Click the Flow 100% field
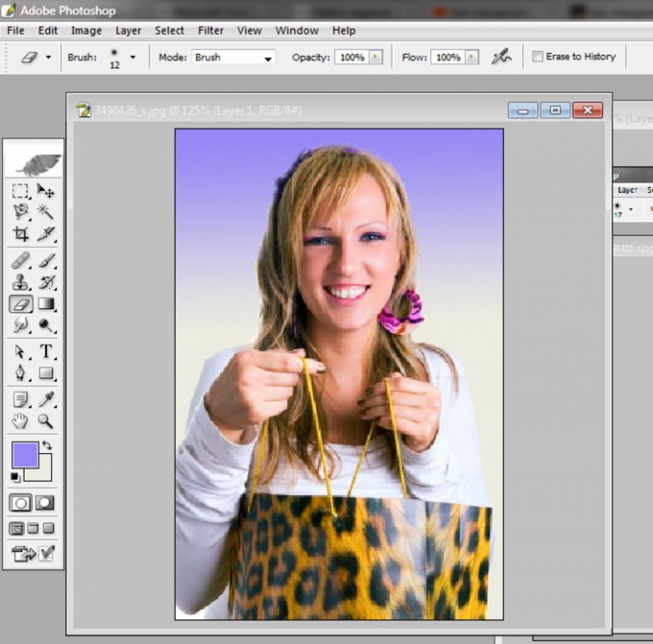The height and width of the screenshot is (644, 653). point(448,57)
